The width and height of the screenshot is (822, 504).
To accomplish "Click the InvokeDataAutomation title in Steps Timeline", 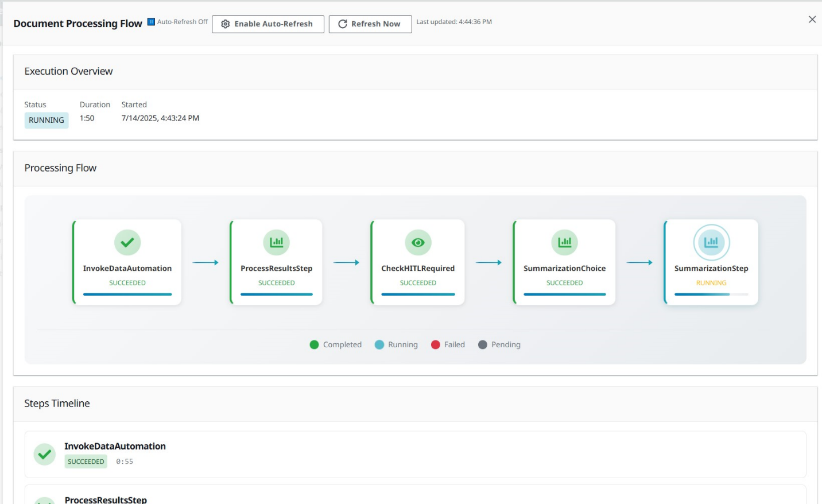I will tap(115, 446).
